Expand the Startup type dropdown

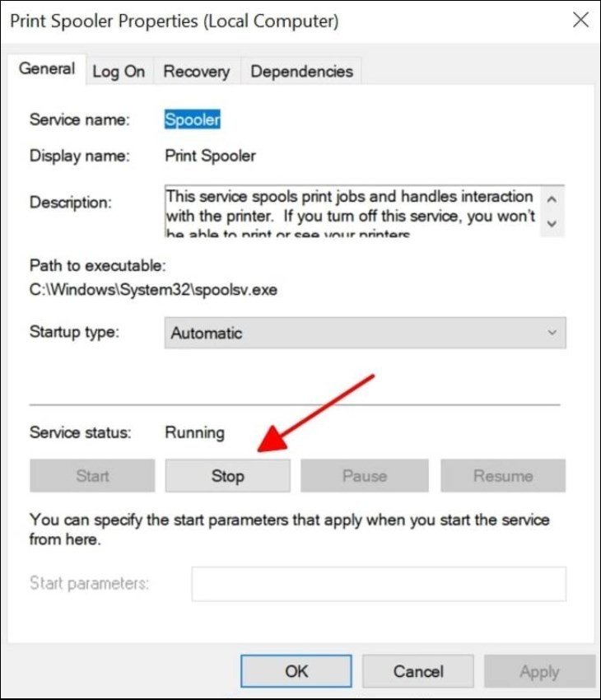tap(365, 334)
